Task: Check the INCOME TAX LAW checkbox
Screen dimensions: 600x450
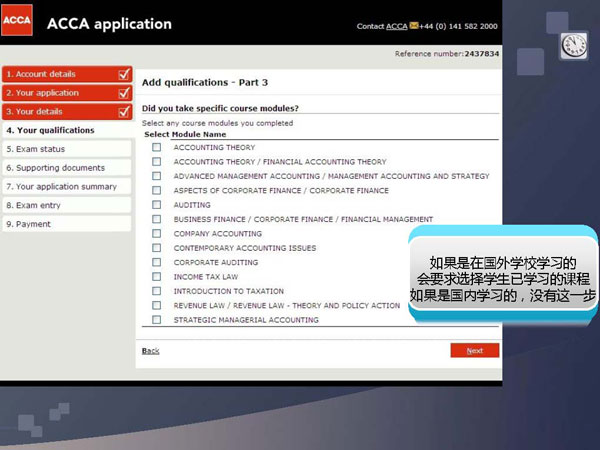Action: tap(156, 277)
